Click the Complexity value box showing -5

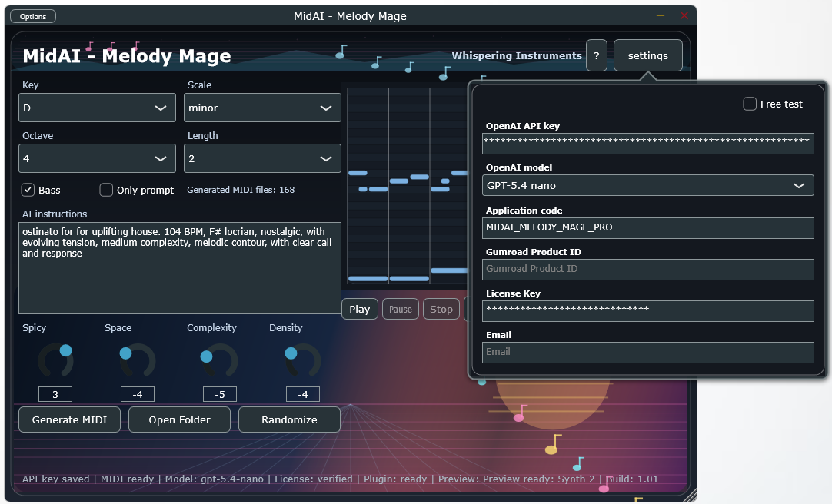pyautogui.click(x=220, y=394)
